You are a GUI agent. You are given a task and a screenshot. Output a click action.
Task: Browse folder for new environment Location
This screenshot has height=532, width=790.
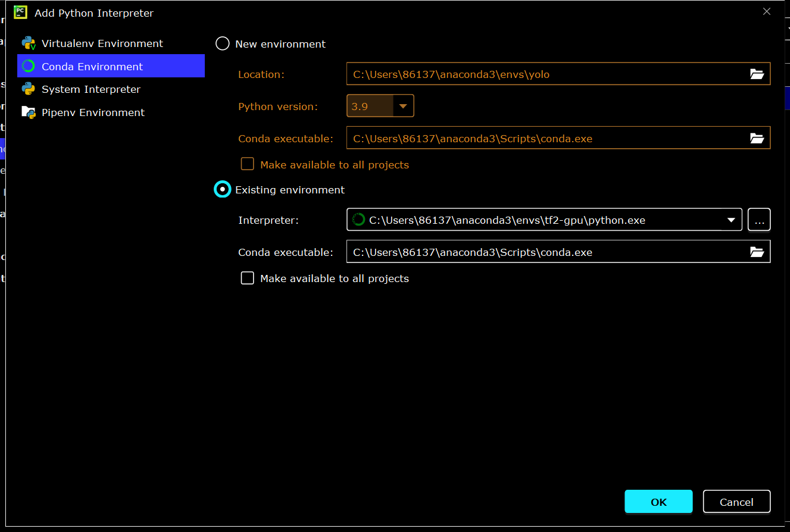(757, 74)
